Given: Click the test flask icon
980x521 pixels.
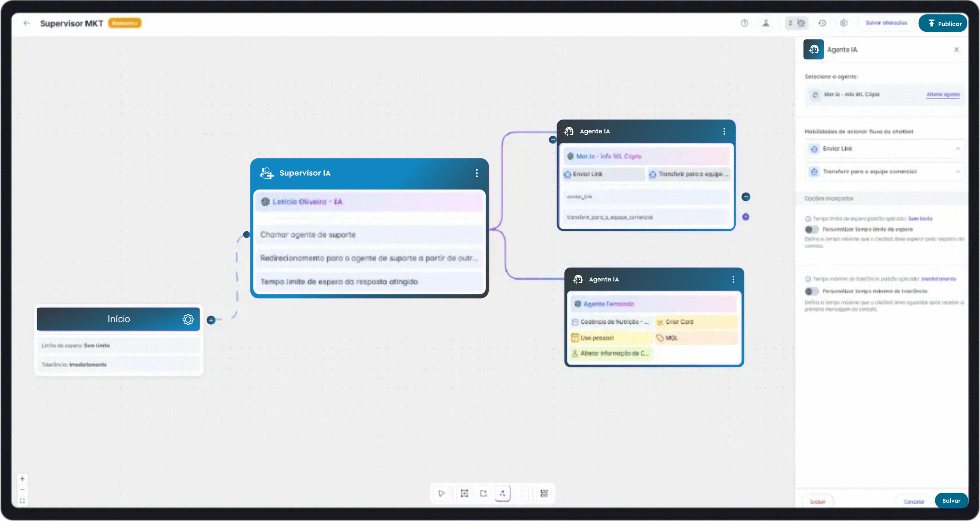Looking at the screenshot, I should tap(766, 23).
